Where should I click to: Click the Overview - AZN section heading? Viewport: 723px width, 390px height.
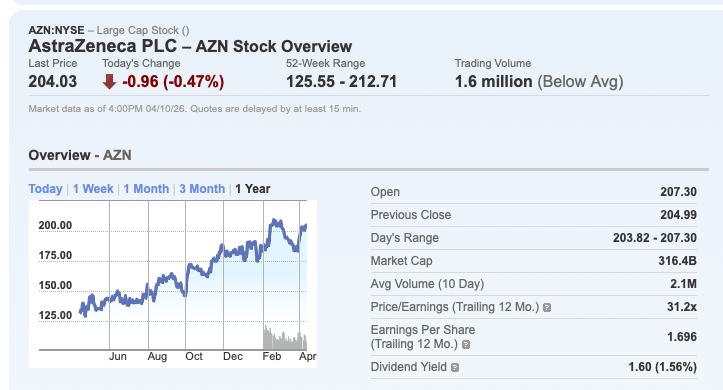pos(80,155)
